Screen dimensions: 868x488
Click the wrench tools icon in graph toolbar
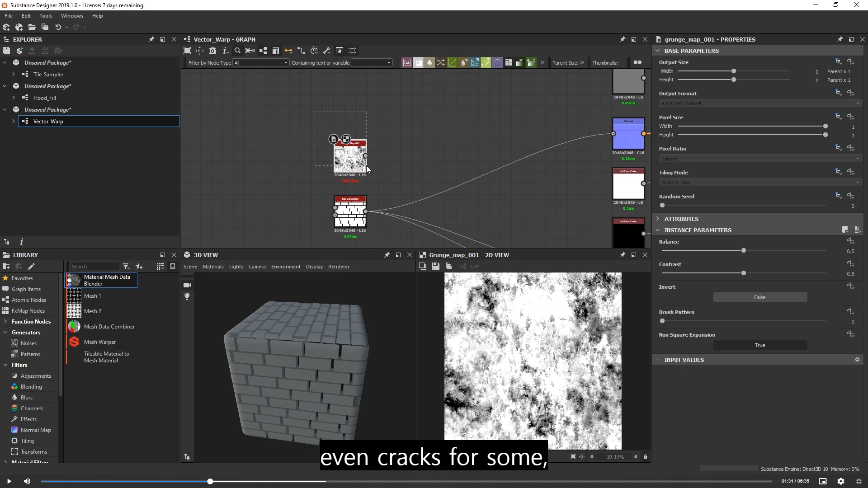coord(326,51)
